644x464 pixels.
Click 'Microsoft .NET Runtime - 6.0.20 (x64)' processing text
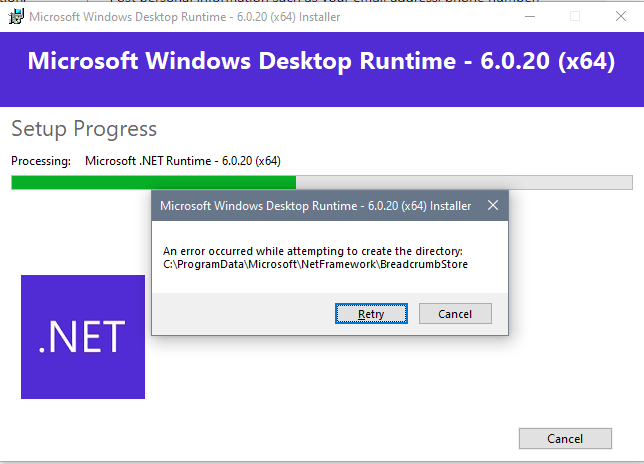pyautogui.click(x=183, y=161)
